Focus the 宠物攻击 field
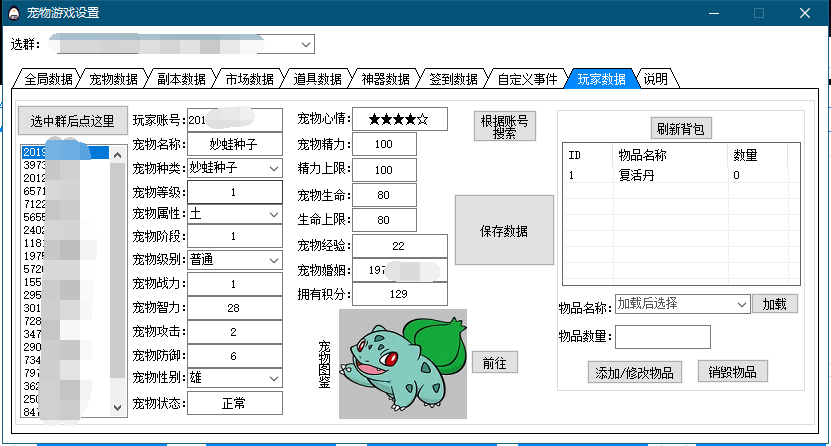The image size is (831, 446). 235,332
